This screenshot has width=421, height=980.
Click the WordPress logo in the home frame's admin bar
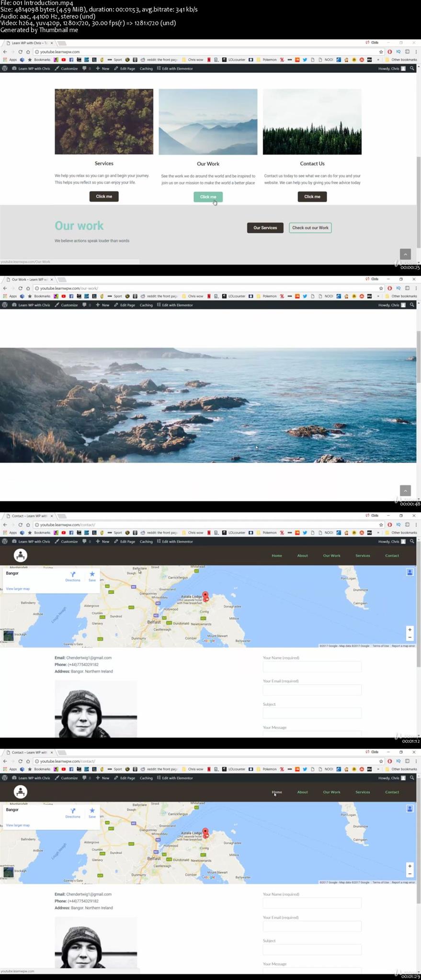point(5,68)
